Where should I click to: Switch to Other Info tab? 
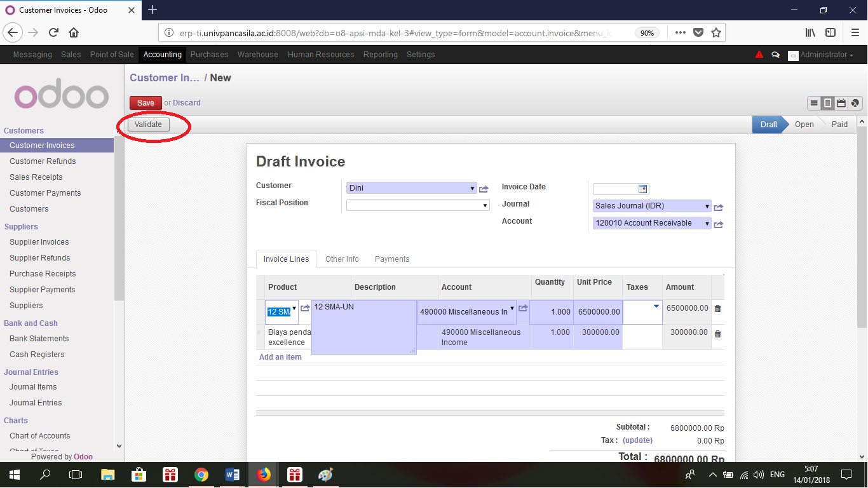pos(342,259)
